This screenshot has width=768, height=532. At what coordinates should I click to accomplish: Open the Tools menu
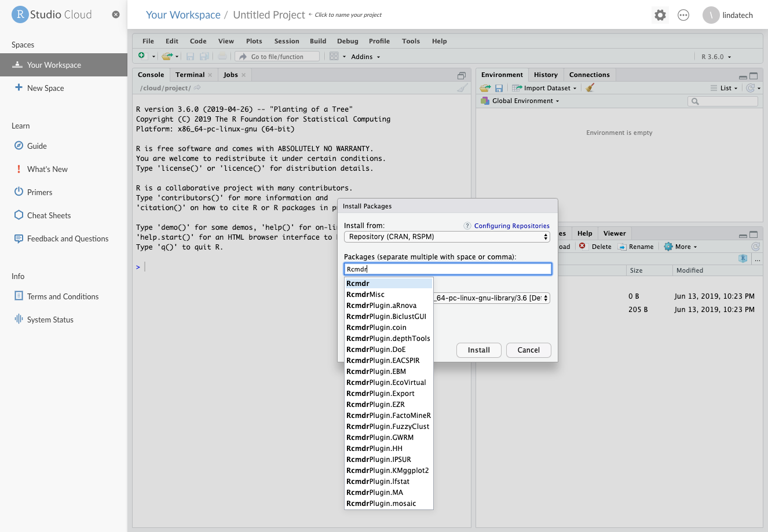411,41
